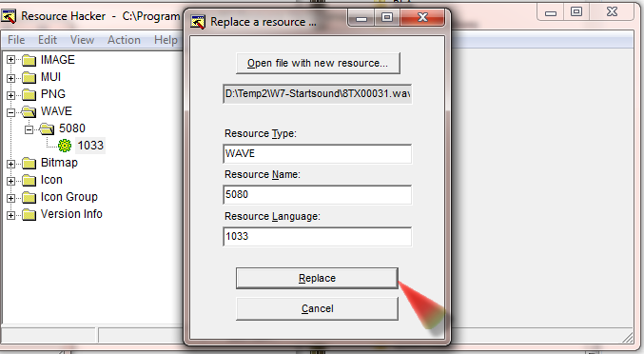This screenshot has height=354, width=644.
Task: Select the Version Info tree label
Action: click(x=71, y=214)
